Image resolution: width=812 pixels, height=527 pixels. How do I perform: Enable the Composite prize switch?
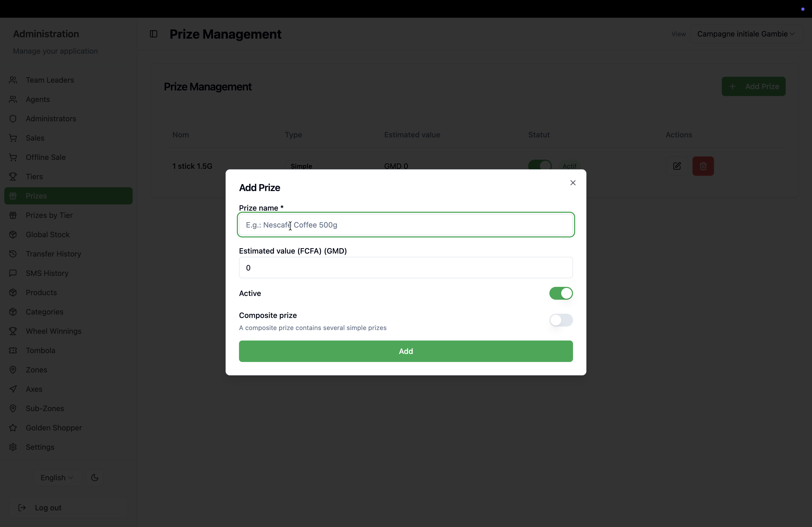pyautogui.click(x=561, y=320)
